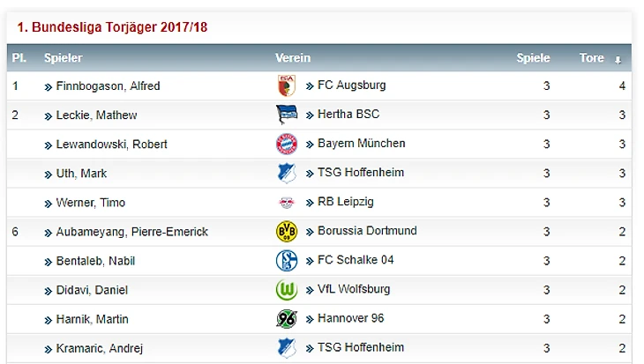
Task: Click the Borussia Dortmund BVB logo
Action: pos(286,231)
